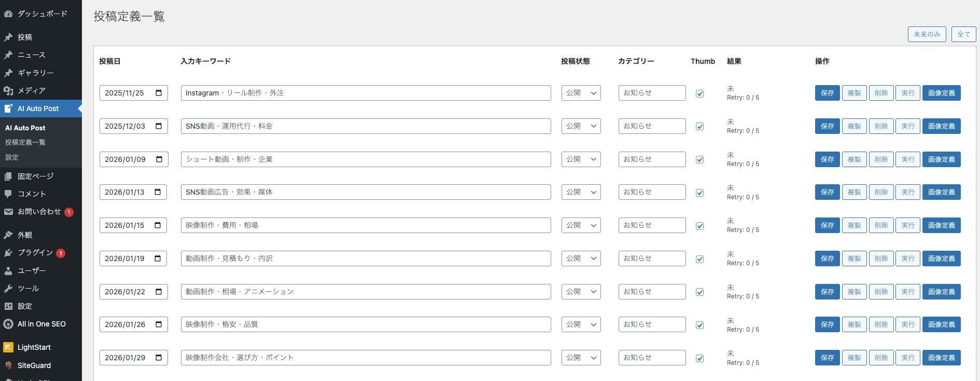Image resolution: width=980 pixels, height=381 pixels.
Task: Toggle Thumb checkbox in 2026/01/13 row
Action: coord(699,193)
